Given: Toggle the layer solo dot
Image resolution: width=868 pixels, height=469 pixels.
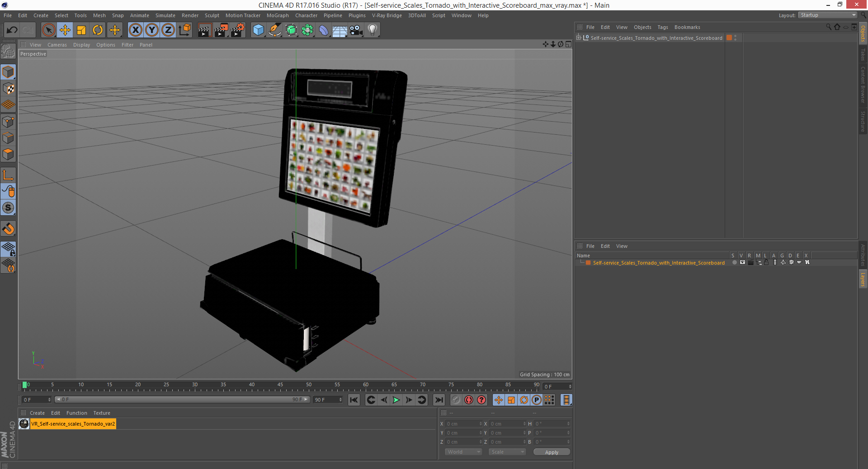Looking at the screenshot, I should pos(734,262).
